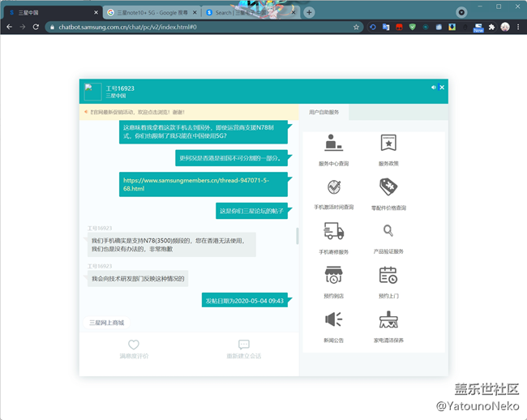Image resolution: width=527 pixels, height=420 pixels.
Task: Switch to the 三星note10+ 5G Google search tab
Action: click(152, 12)
